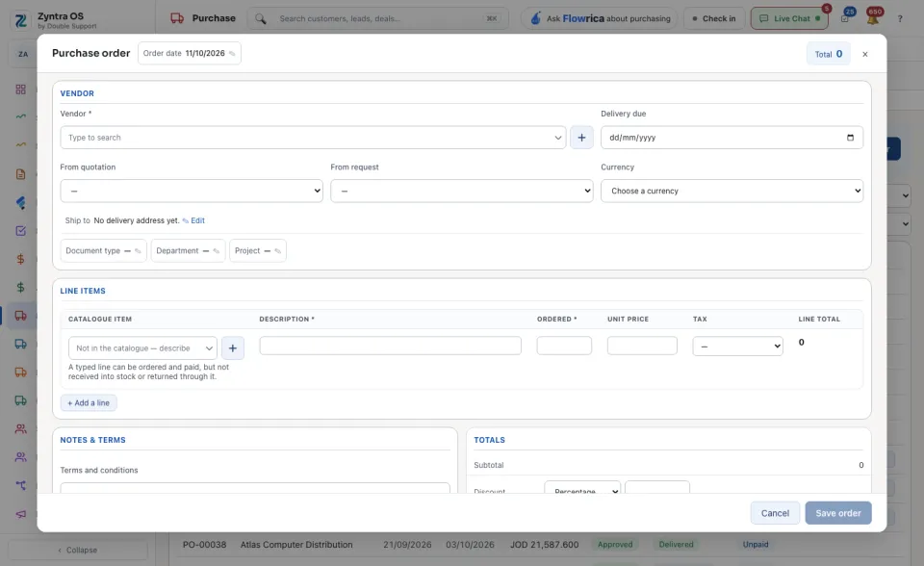Viewport: 924px width, 566px height.
Task: Open the From quotation dropdown
Action: point(192,191)
